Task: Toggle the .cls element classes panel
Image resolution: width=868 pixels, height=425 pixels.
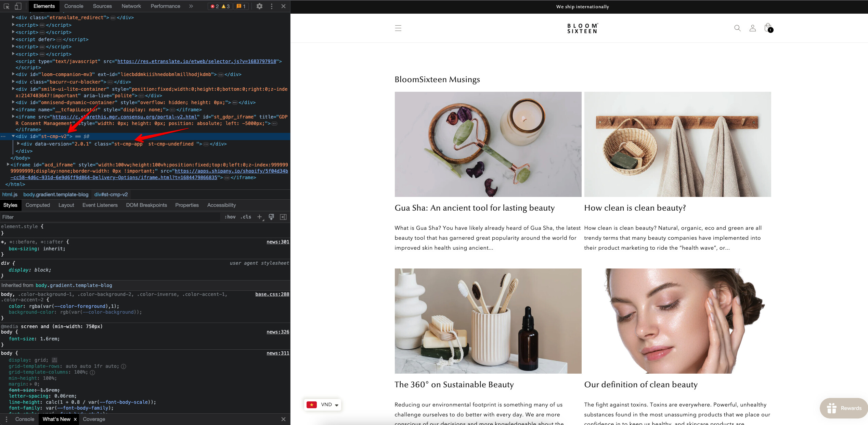Action: [x=246, y=217]
